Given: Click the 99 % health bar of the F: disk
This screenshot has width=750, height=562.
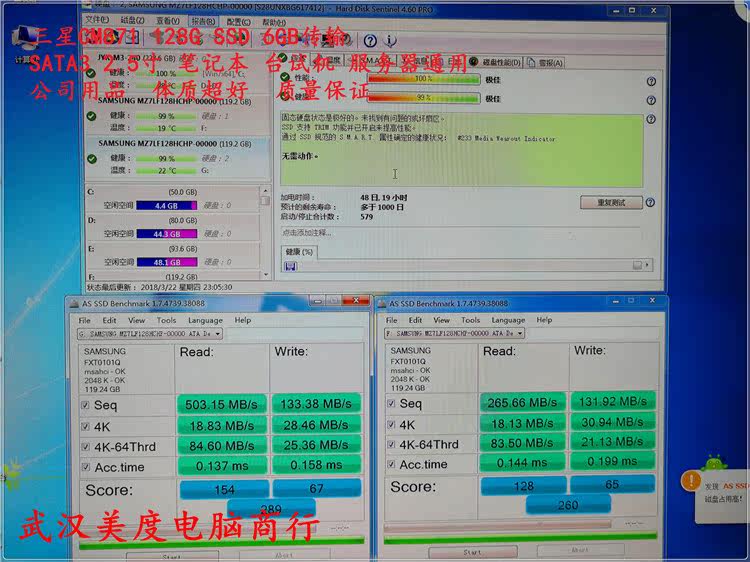Looking at the screenshot, I should 166,116.
